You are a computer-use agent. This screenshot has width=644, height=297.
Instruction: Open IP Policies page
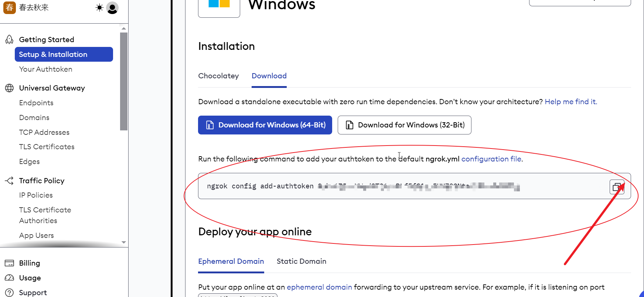point(36,195)
